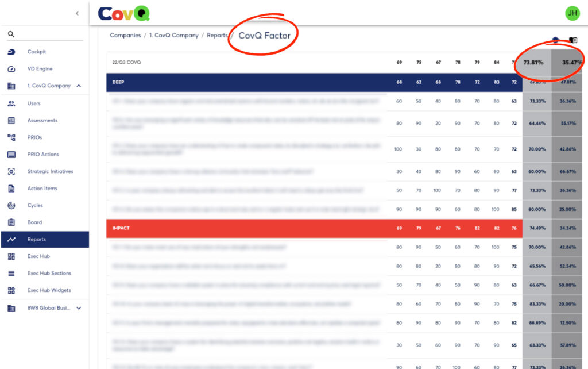Click the 64.44% cell
This screenshot has width=588, height=369.
click(x=537, y=124)
